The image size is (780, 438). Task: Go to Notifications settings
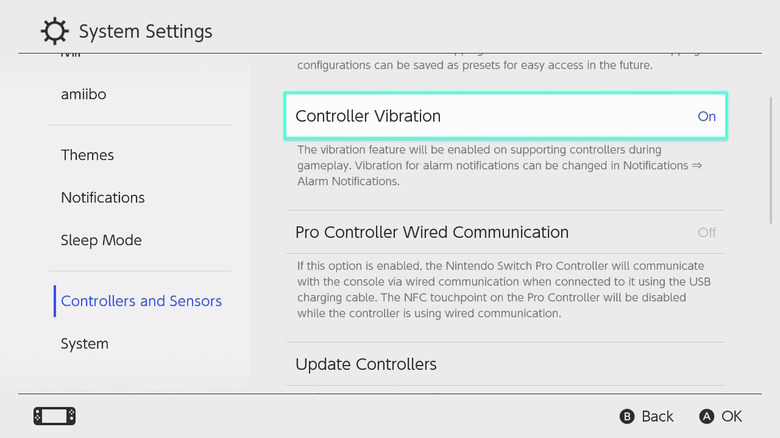103,198
